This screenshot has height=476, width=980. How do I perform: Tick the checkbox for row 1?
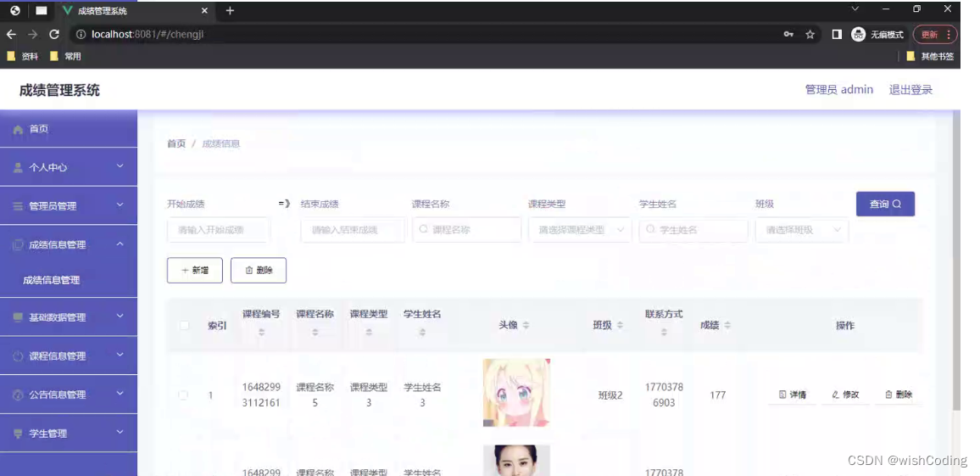pos(183,395)
